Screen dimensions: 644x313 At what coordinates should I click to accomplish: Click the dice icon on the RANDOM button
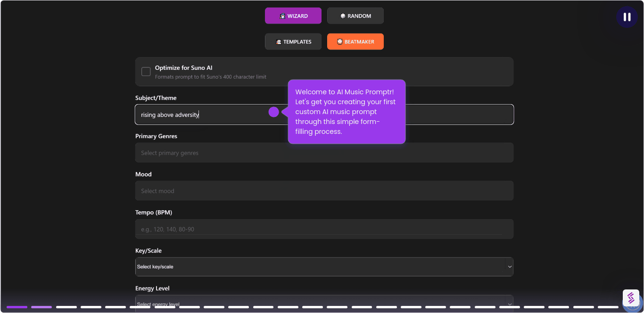click(342, 16)
